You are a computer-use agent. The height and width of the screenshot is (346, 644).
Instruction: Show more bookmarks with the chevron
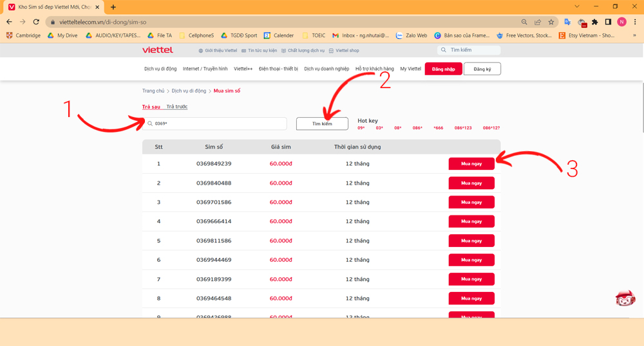pos(634,35)
